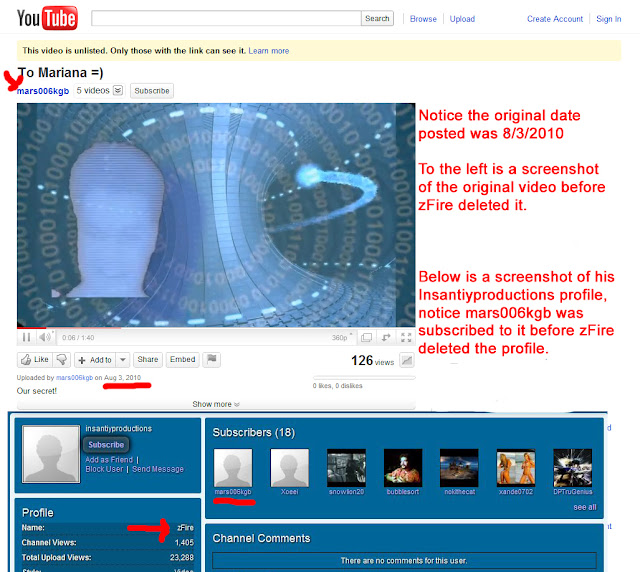640x572 pixels.
Task: Click Block User on the profile
Action: [x=104, y=469]
